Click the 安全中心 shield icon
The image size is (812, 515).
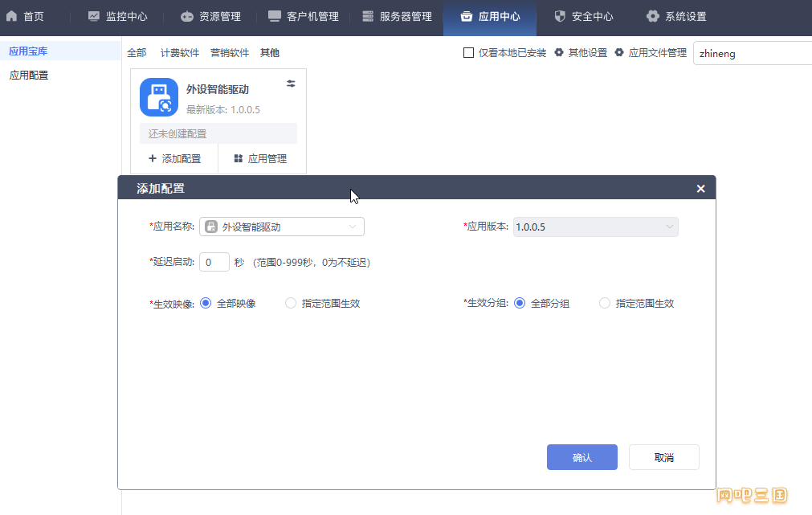coord(560,16)
